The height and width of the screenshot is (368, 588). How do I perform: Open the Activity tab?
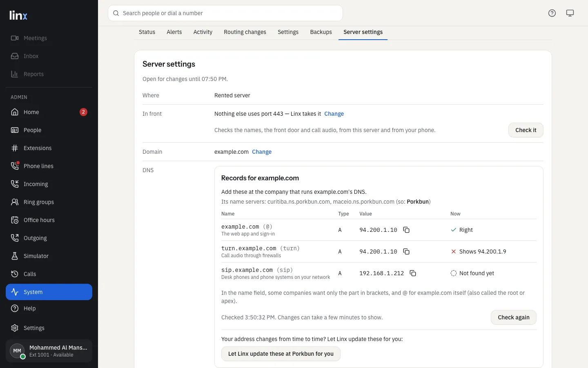[203, 32]
